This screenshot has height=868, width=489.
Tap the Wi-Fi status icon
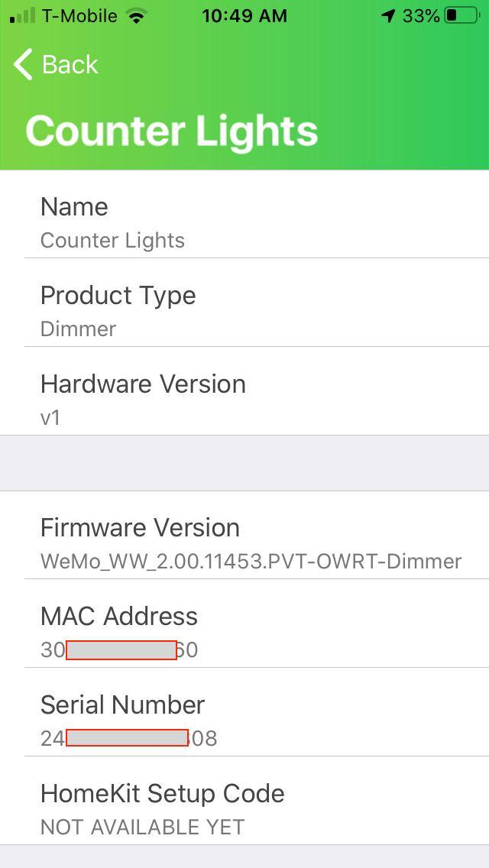click(x=137, y=15)
